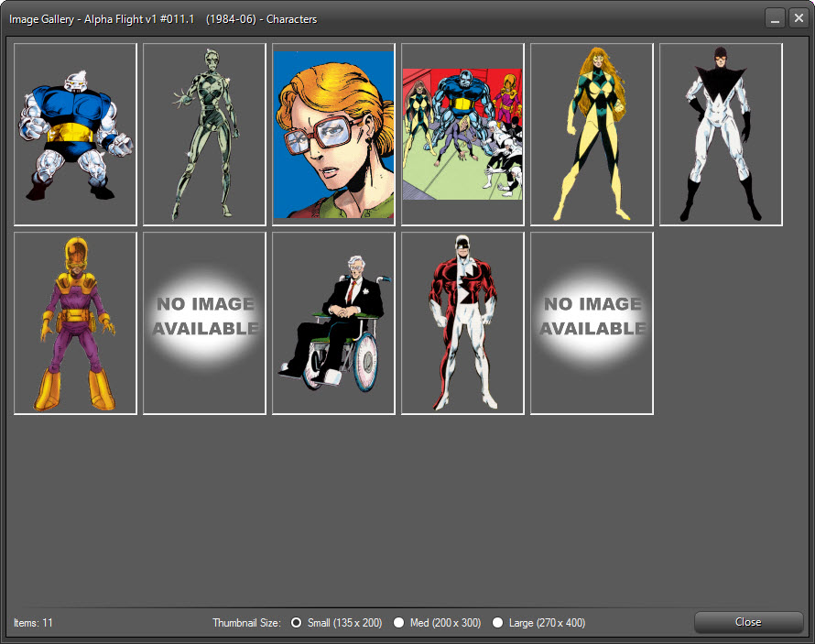This screenshot has height=644, width=815.
Task: Open the blue armored robot character thumbnail
Action: pos(75,134)
